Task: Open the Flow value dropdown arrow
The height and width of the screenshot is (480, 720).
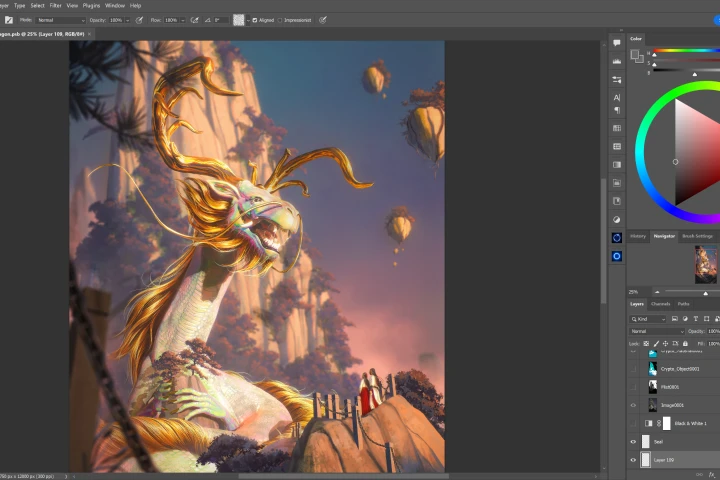Action: [x=183, y=20]
